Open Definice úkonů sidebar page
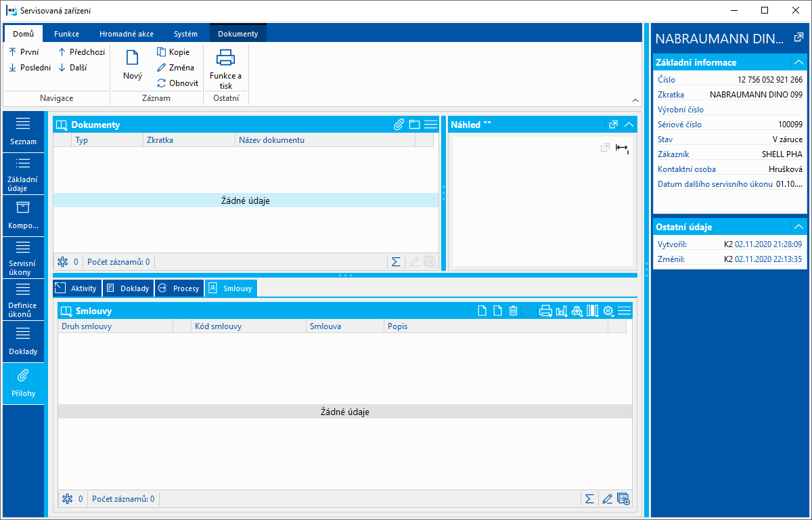812x520 pixels. pos(23,299)
